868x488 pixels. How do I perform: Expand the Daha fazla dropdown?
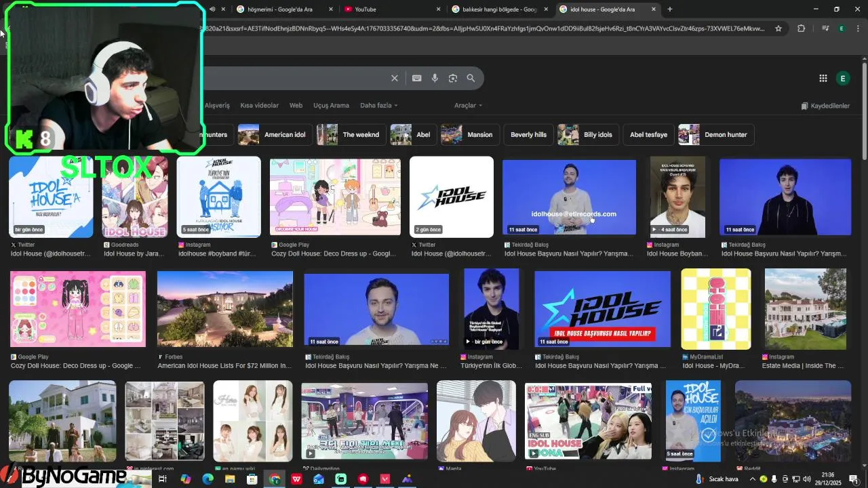pyautogui.click(x=378, y=106)
